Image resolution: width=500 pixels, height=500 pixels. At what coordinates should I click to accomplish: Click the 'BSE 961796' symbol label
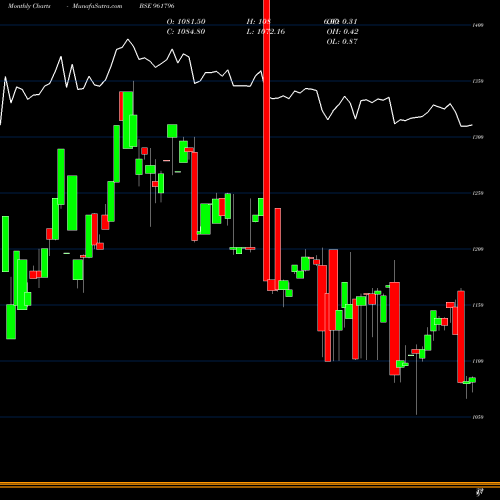[x=157, y=6]
